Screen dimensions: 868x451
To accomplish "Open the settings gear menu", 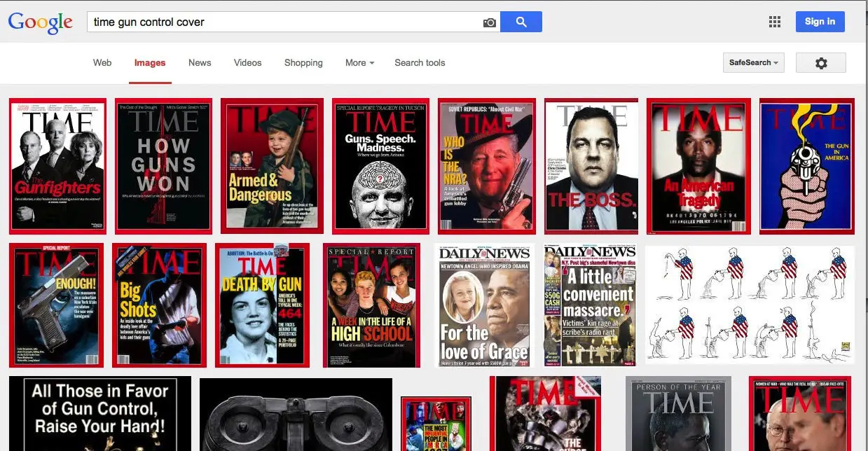I will click(x=821, y=63).
